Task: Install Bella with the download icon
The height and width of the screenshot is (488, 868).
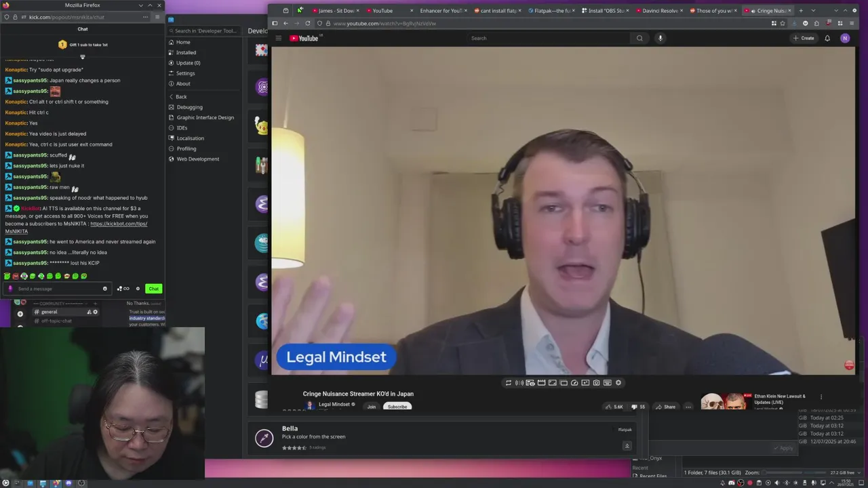Action: click(627, 445)
